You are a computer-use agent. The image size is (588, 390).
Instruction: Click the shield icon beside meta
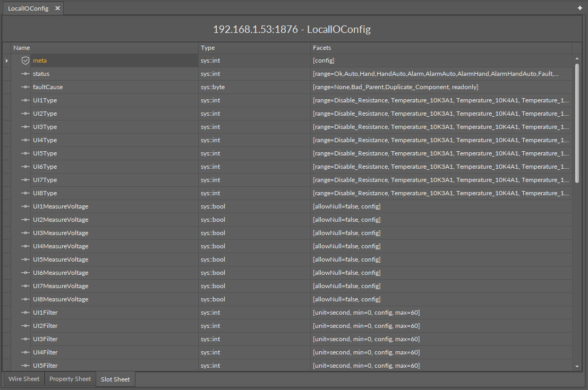[25, 60]
